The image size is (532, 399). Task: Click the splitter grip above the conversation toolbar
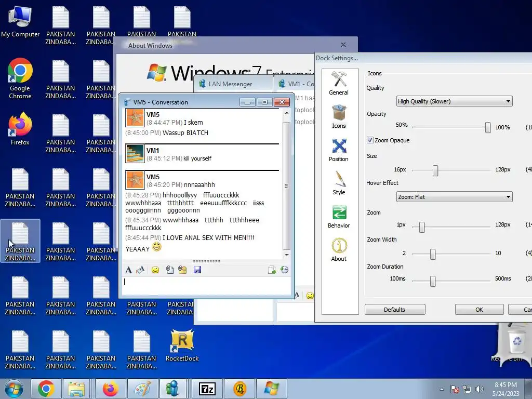[x=206, y=261]
